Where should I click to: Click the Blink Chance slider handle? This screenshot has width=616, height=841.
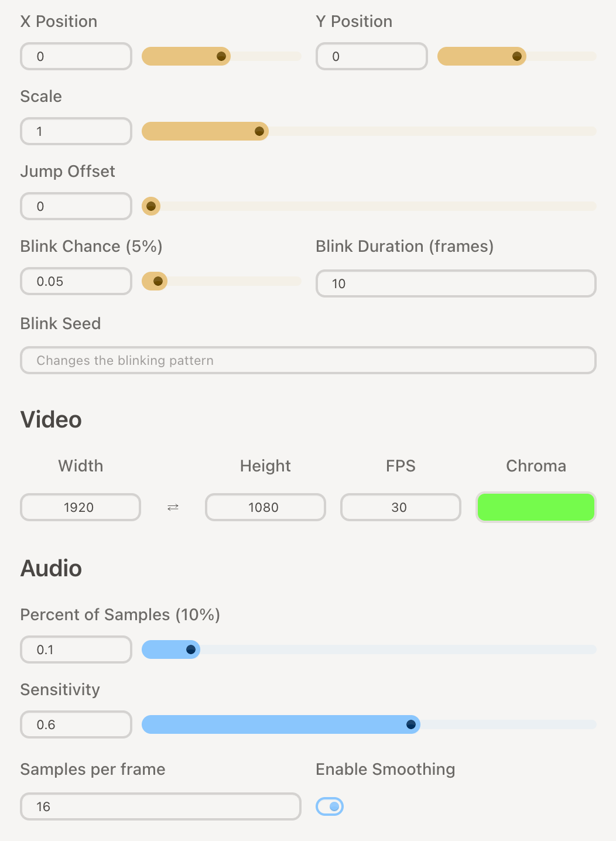(158, 281)
